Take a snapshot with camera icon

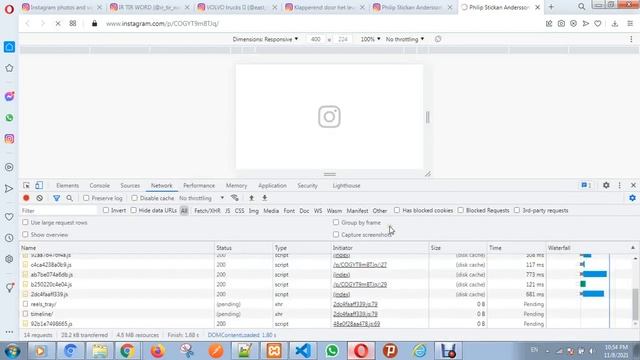(x=561, y=24)
